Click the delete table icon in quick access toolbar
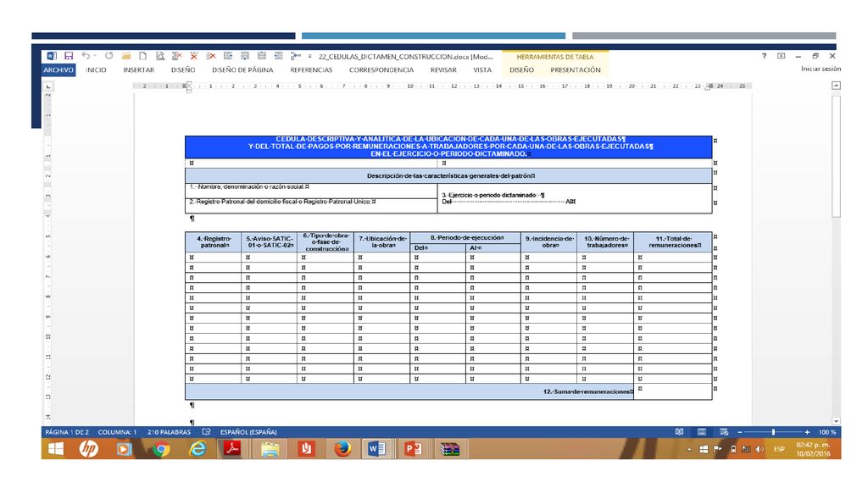 (176, 56)
